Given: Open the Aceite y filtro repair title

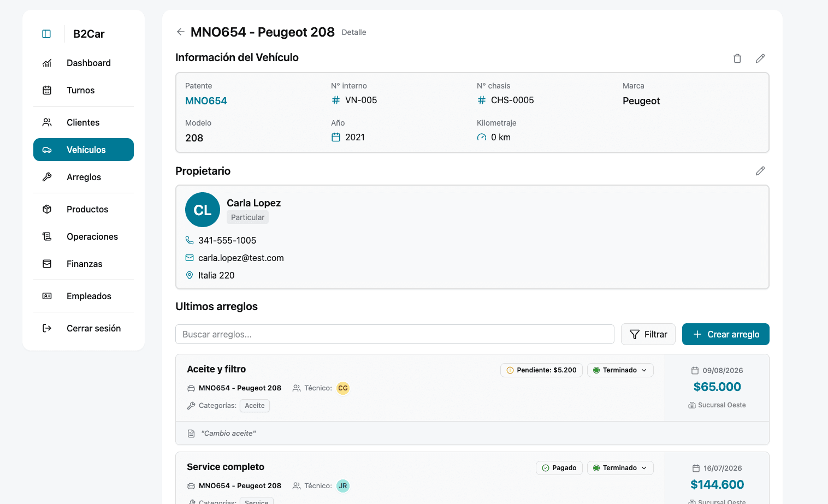Looking at the screenshot, I should 216,369.
